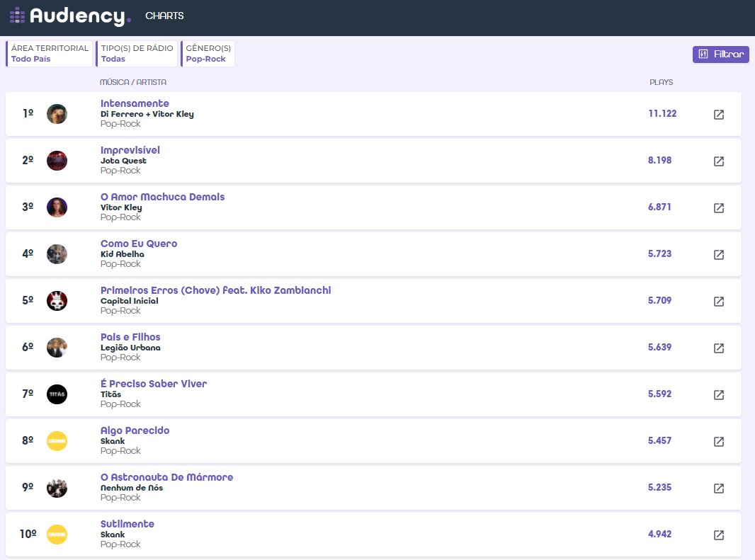Open external link for É Preciso Saber Viver

[718, 395]
